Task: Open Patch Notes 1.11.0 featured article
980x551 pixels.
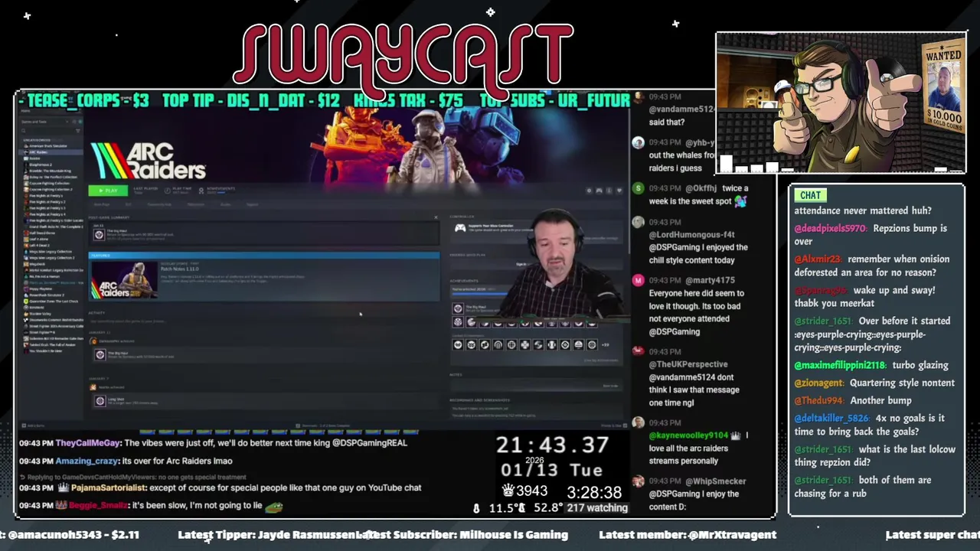Action: pyautogui.click(x=180, y=269)
